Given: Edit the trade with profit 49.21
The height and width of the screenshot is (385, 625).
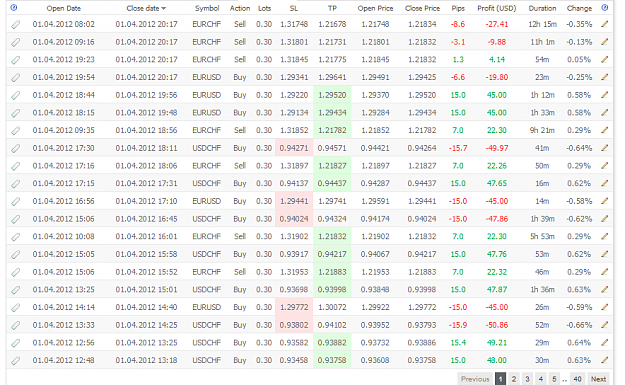Looking at the screenshot, I should [605, 342].
